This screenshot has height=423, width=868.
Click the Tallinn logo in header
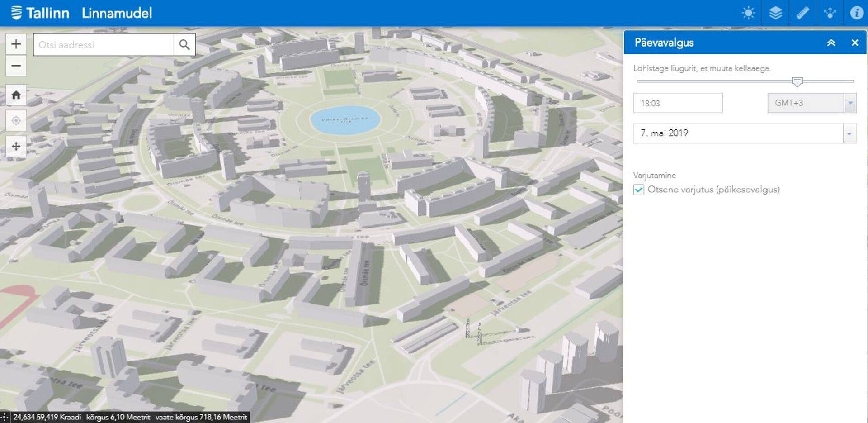tap(41, 13)
